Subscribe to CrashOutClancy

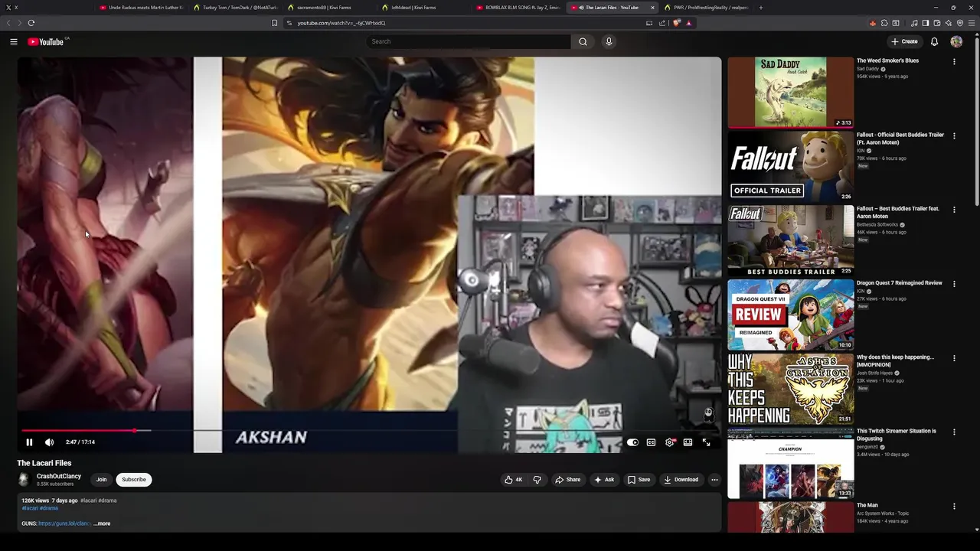pos(134,480)
